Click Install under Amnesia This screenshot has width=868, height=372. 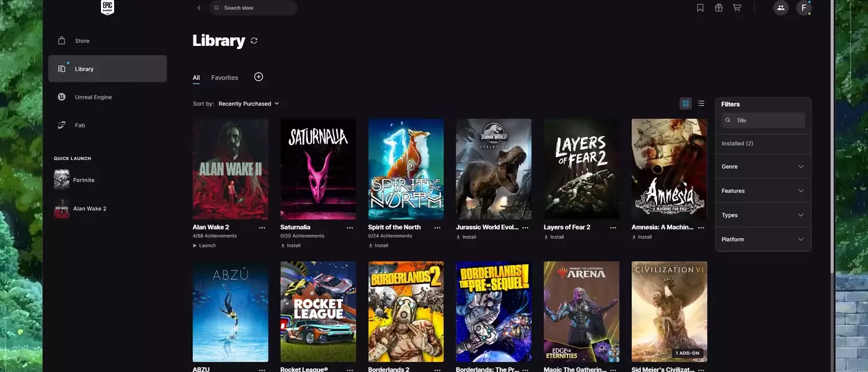click(x=642, y=237)
